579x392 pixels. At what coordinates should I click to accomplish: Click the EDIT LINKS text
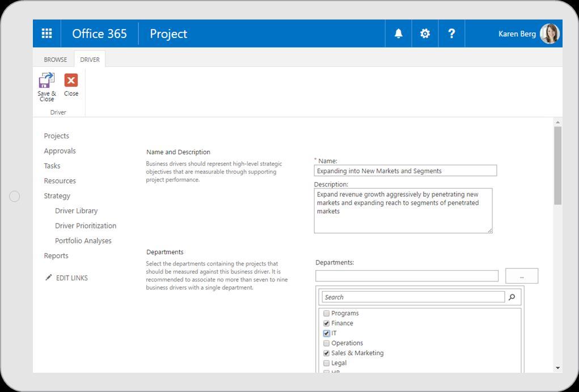coord(72,278)
